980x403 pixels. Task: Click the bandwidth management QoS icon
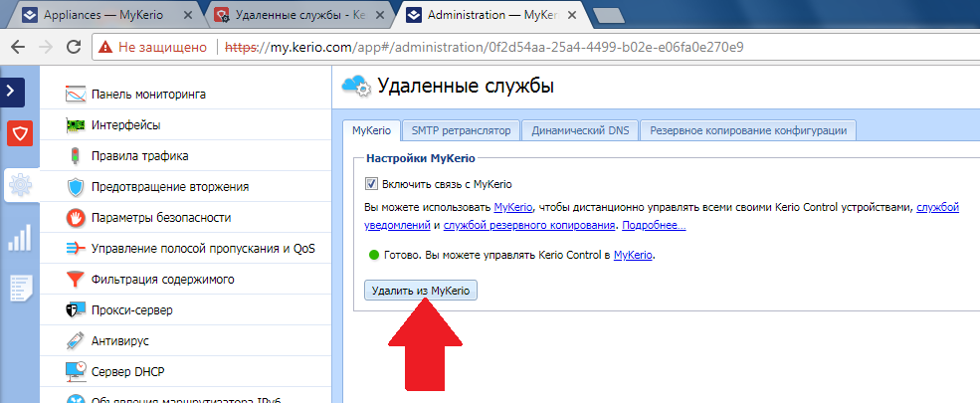[x=76, y=249]
